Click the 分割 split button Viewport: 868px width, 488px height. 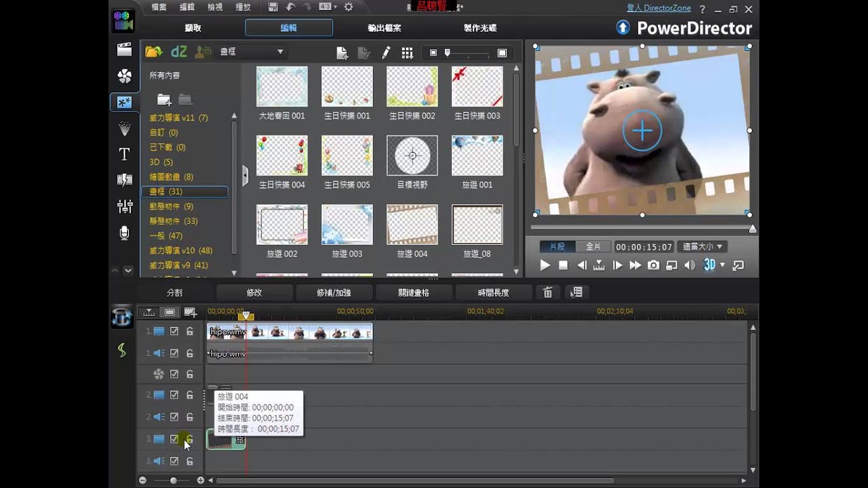point(175,293)
